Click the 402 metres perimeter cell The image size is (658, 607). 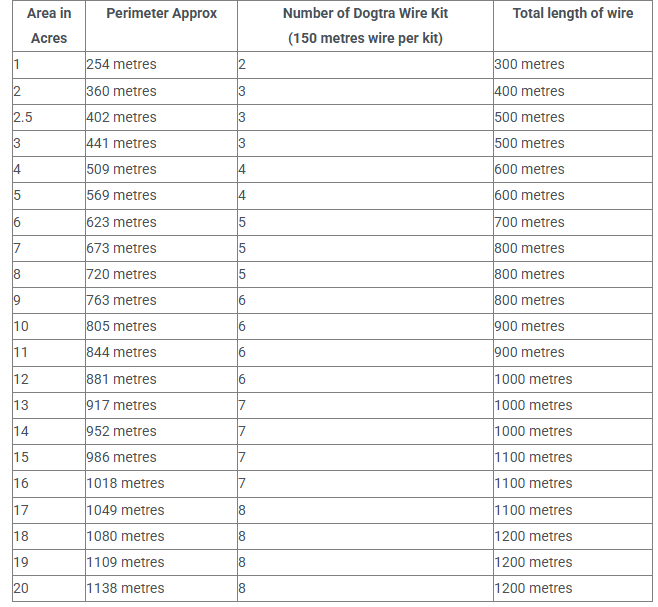tap(122, 117)
